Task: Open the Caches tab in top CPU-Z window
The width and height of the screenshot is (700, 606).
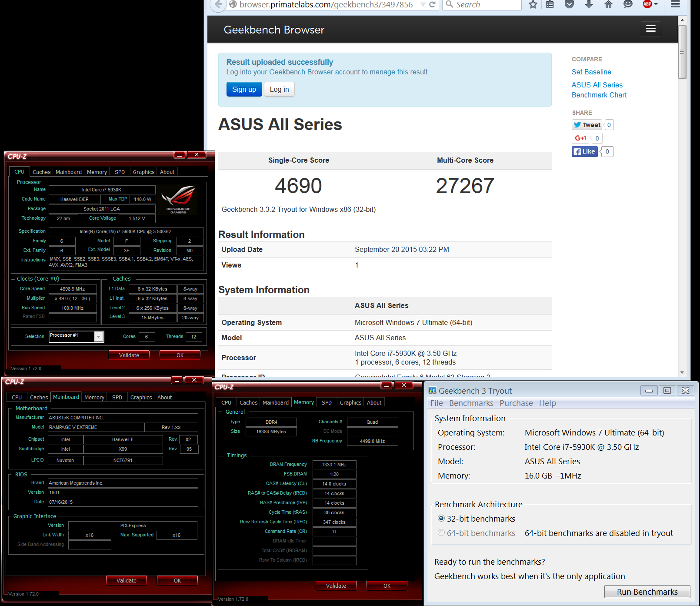Action: point(41,172)
